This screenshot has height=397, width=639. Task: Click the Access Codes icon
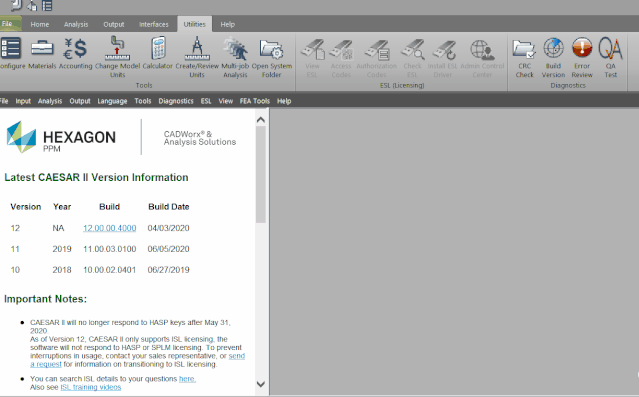[x=341, y=58]
